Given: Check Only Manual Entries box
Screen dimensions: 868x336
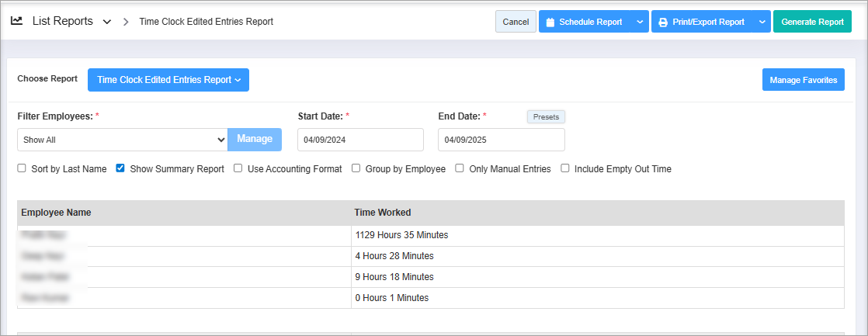Looking at the screenshot, I should (x=460, y=168).
